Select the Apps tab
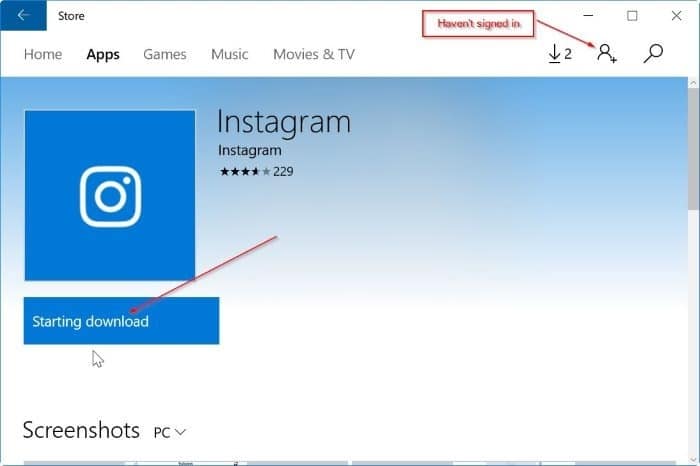700x466 pixels. click(x=103, y=54)
